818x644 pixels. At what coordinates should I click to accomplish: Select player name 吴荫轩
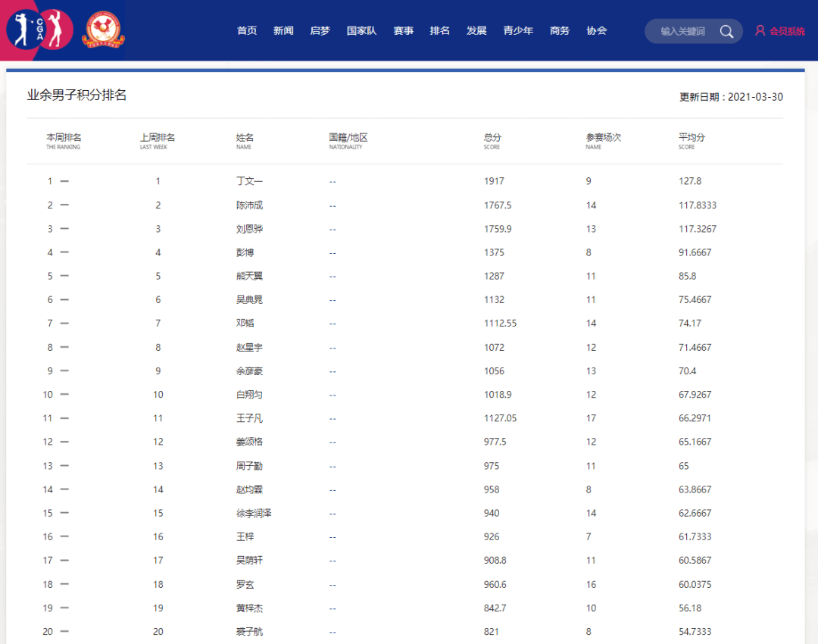(x=249, y=560)
